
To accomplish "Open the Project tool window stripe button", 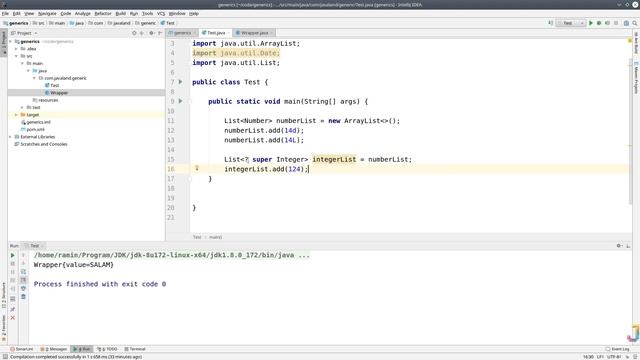I will pyautogui.click(x=4, y=42).
